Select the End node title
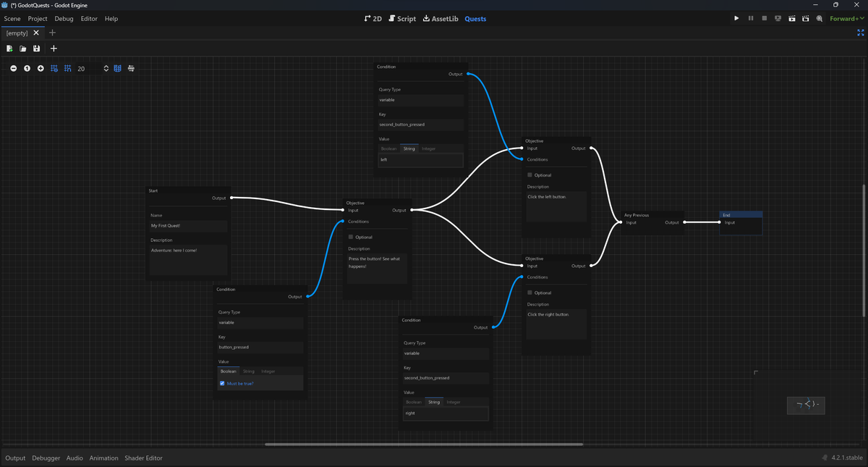This screenshot has width=868, height=467. [x=741, y=215]
